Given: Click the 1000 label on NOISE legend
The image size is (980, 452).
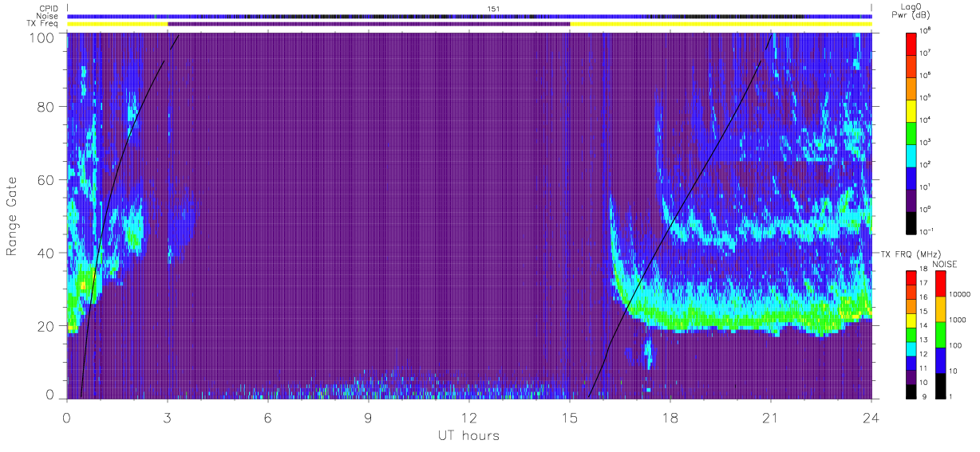Looking at the screenshot, I should (958, 320).
